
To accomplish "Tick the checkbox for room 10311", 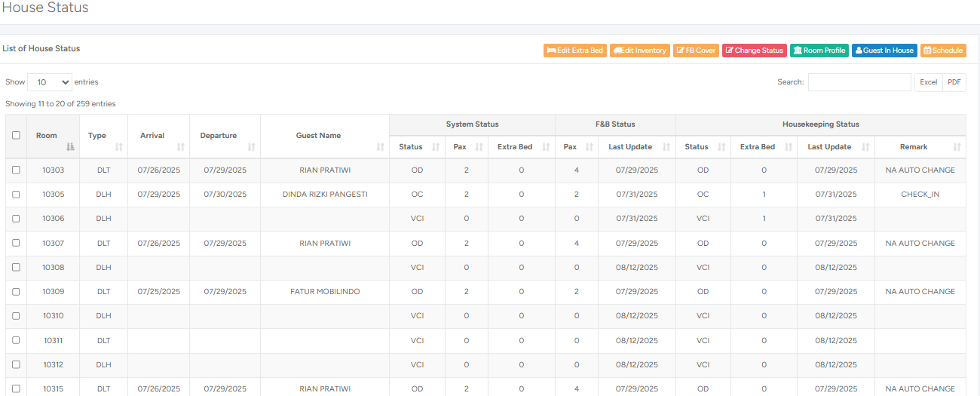I will [16, 340].
